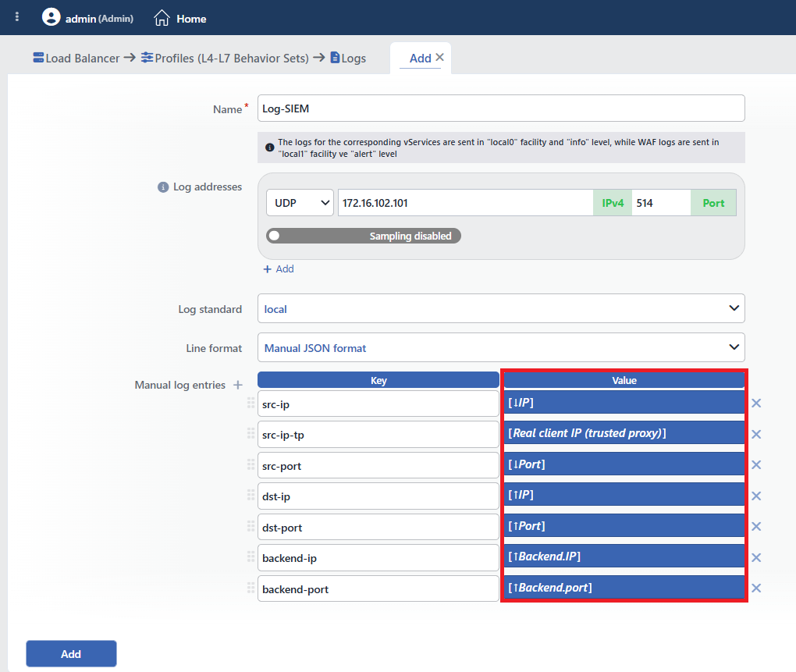Remove the backend-ip log entry row
This screenshot has height=672, width=796.
[756, 557]
